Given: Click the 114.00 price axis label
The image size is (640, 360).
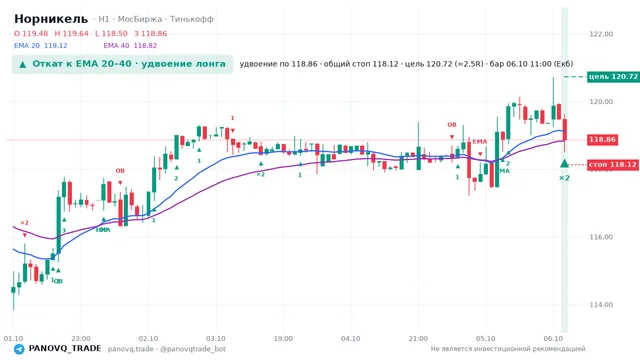Looking at the screenshot, I should [x=601, y=304].
